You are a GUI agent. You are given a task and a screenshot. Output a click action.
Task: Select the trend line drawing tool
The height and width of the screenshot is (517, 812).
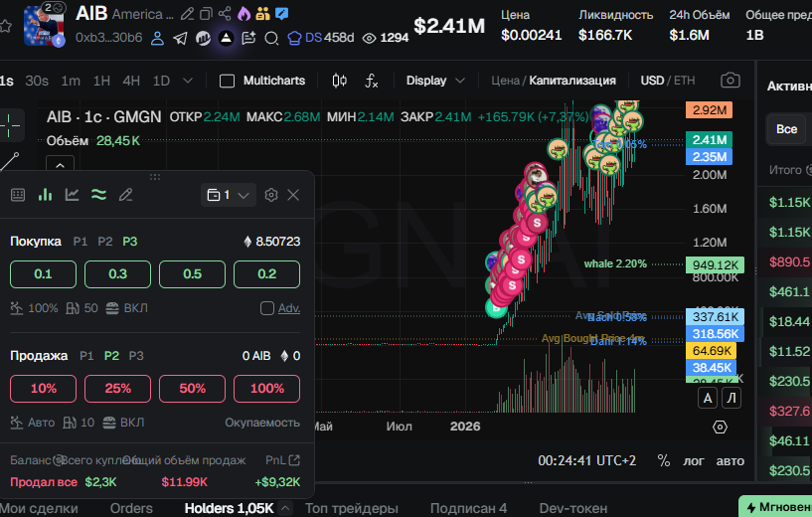point(9,162)
